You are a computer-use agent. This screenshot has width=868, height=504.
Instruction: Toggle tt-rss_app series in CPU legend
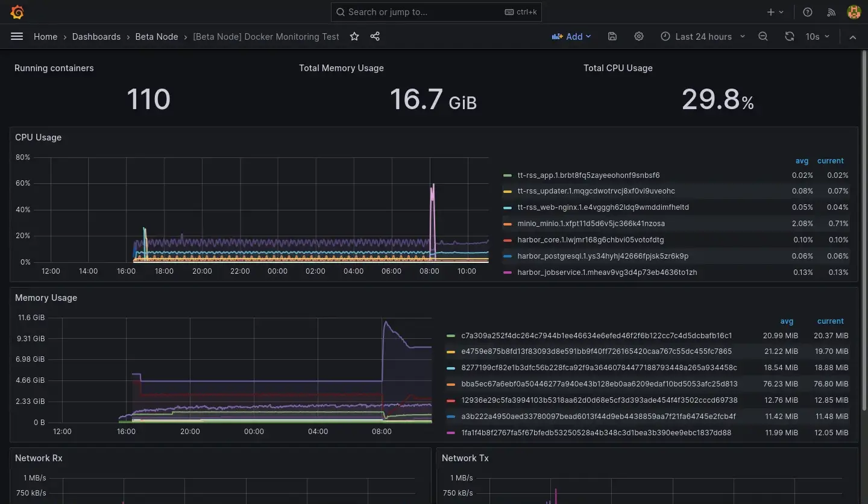[588, 175]
